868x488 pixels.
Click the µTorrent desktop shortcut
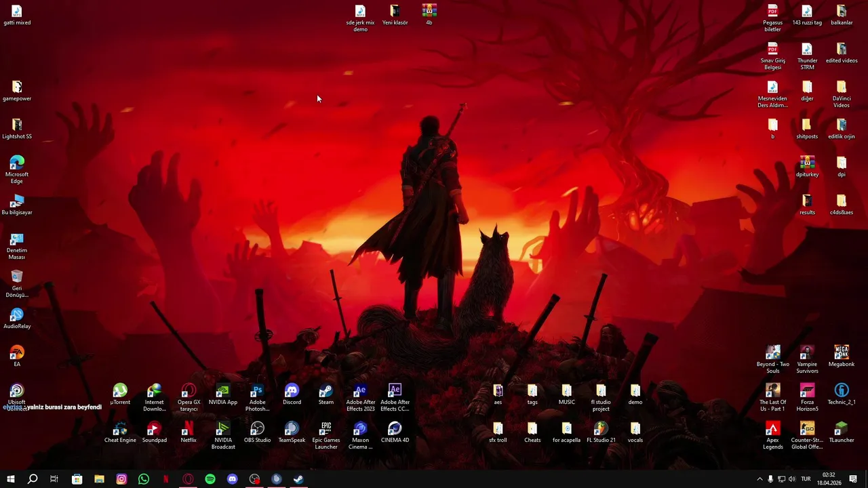click(x=120, y=394)
